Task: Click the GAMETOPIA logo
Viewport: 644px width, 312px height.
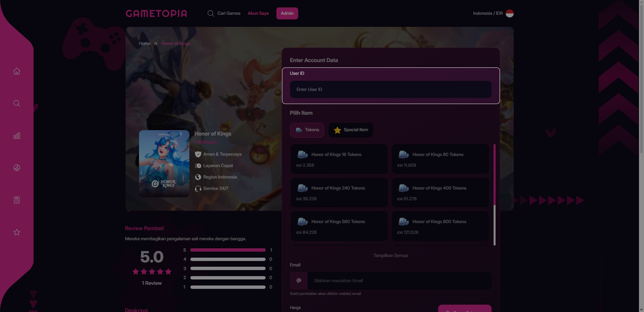Action: [x=156, y=13]
